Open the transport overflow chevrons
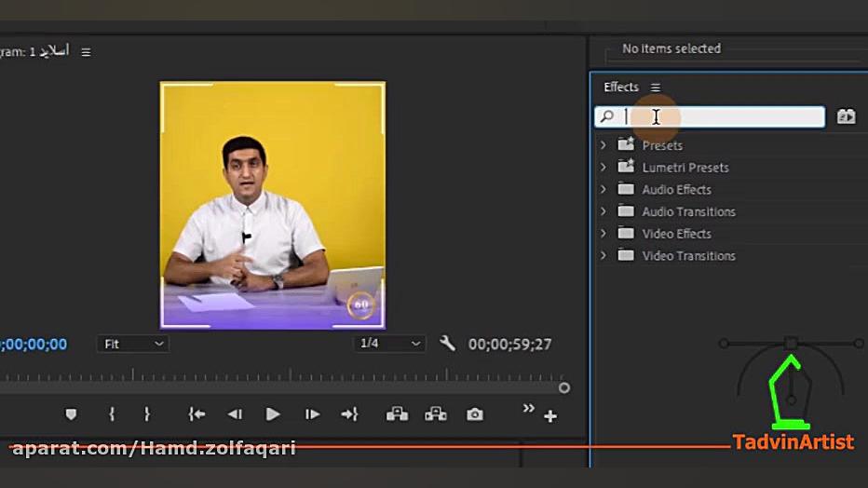Viewport: 868px width, 488px height. [529, 408]
